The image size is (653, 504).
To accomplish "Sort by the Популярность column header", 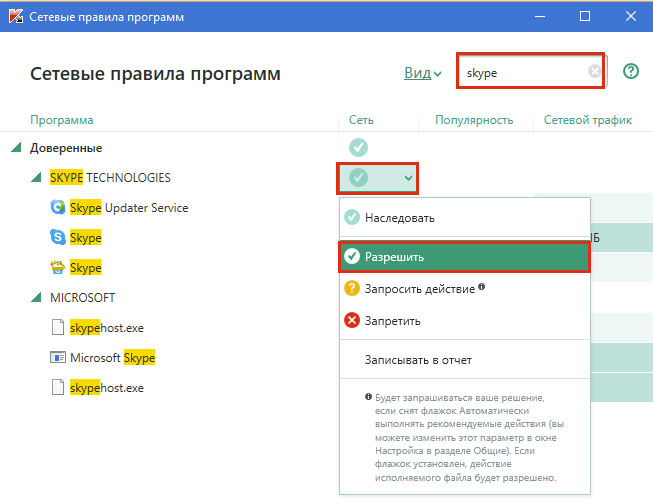I will 474,120.
